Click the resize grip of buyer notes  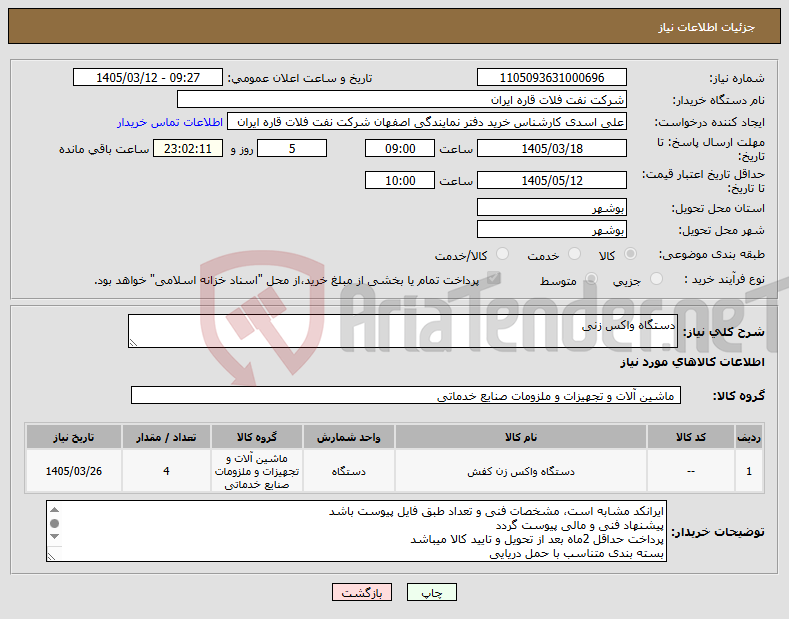pyautogui.click(x=51, y=556)
